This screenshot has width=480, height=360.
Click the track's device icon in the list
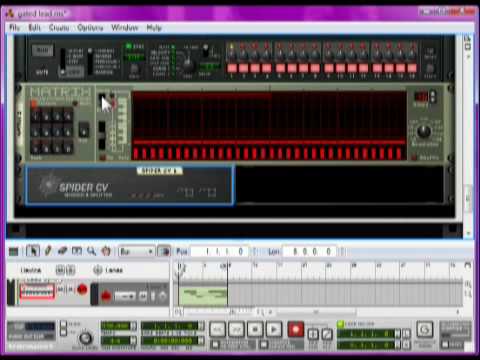tap(37, 292)
